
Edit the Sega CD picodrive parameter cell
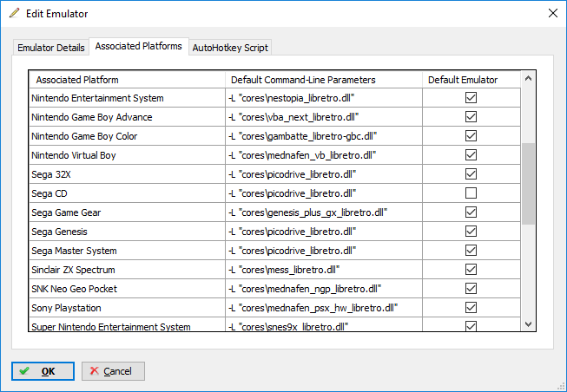click(324, 193)
